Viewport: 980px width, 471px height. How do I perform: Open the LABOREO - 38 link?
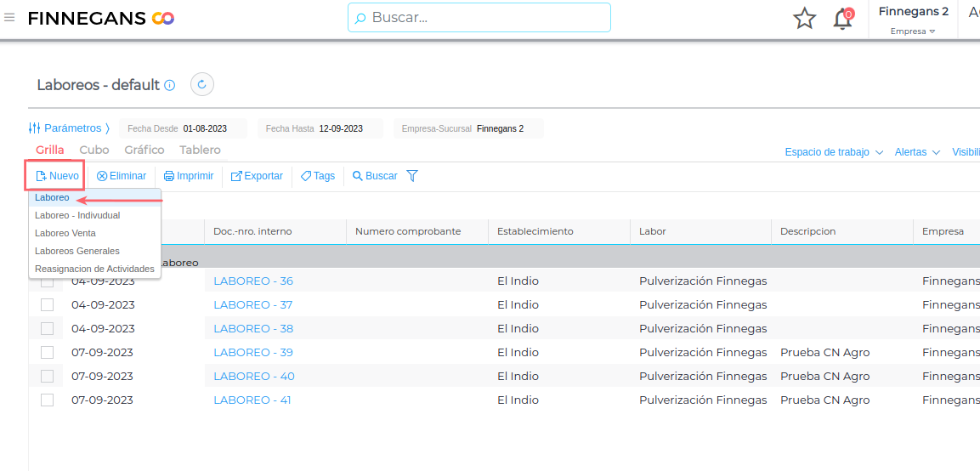click(x=253, y=328)
